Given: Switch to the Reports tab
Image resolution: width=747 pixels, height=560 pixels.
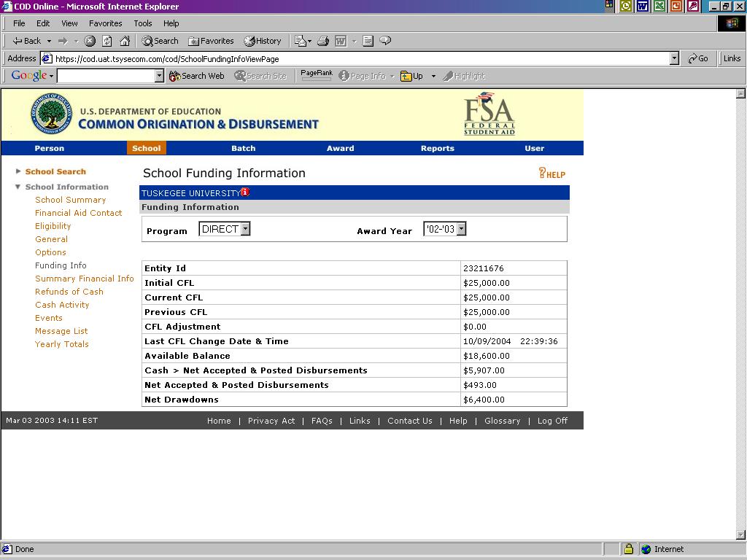Looking at the screenshot, I should tap(438, 148).
